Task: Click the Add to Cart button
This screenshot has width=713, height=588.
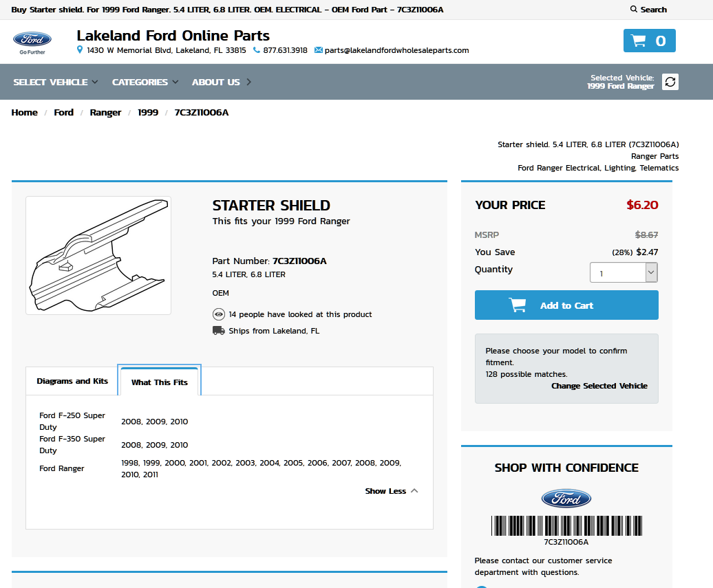Action: (x=566, y=305)
